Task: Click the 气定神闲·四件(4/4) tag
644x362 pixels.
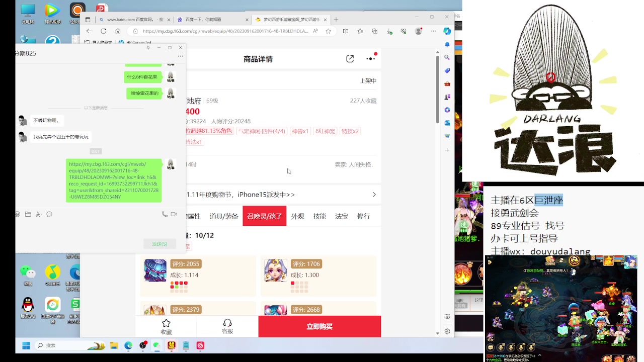Action: click(262, 131)
